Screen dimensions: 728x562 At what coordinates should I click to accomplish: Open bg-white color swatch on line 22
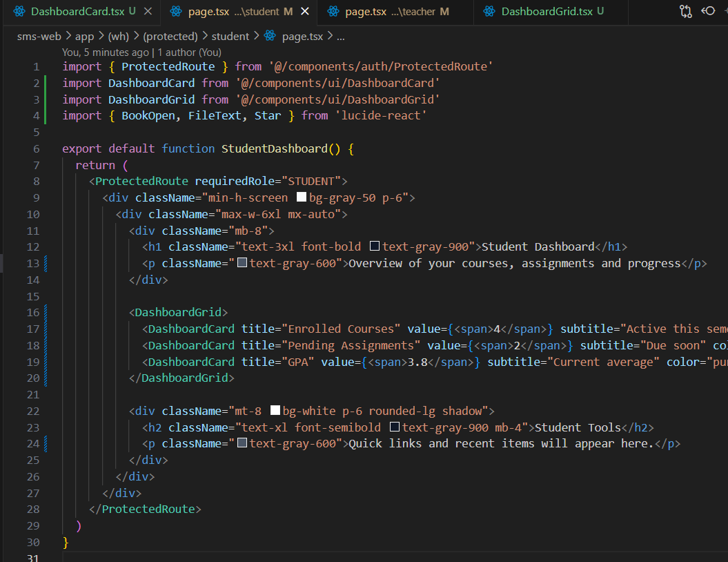point(275,410)
